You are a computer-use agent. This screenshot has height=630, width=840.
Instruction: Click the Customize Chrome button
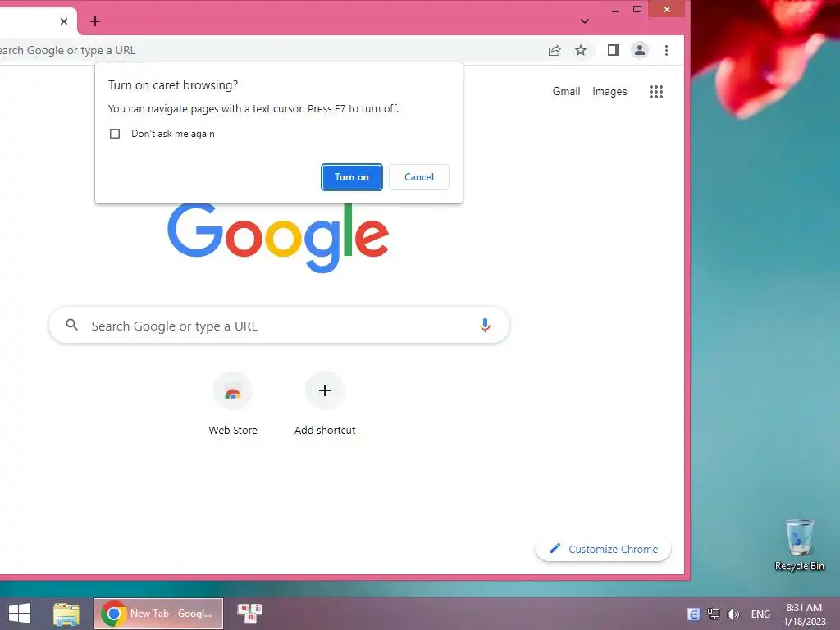[x=603, y=549]
